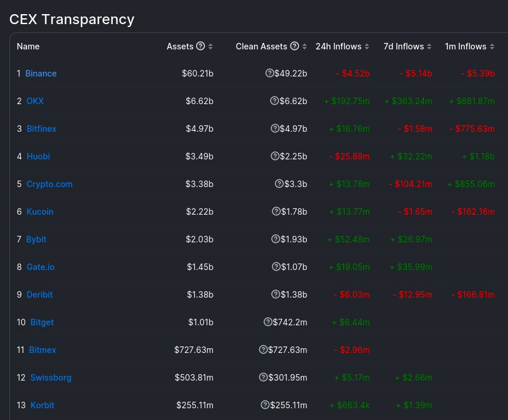Click the CEX Transparency page heading

coord(72,19)
